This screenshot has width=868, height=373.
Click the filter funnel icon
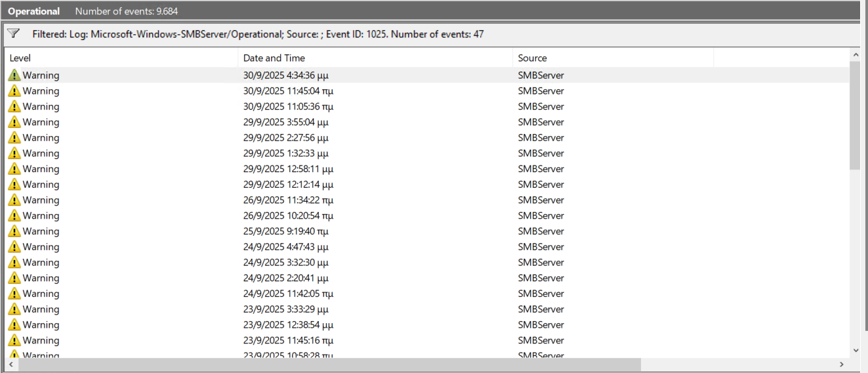tap(13, 33)
